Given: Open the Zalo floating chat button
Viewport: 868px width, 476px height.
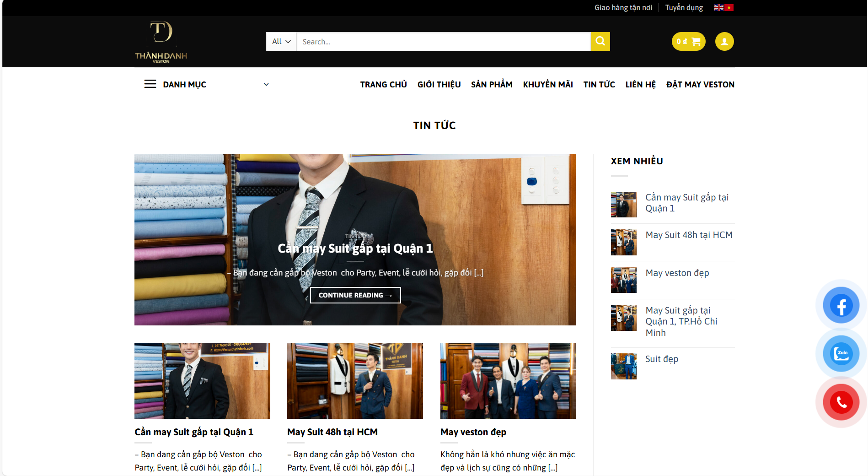Looking at the screenshot, I should tap(841, 354).
